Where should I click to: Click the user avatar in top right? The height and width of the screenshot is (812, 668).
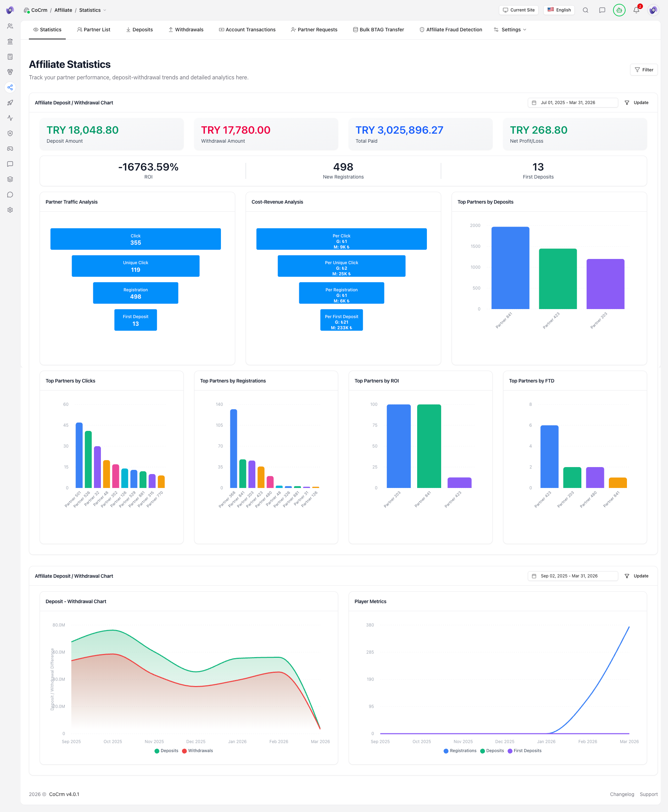coord(653,10)
